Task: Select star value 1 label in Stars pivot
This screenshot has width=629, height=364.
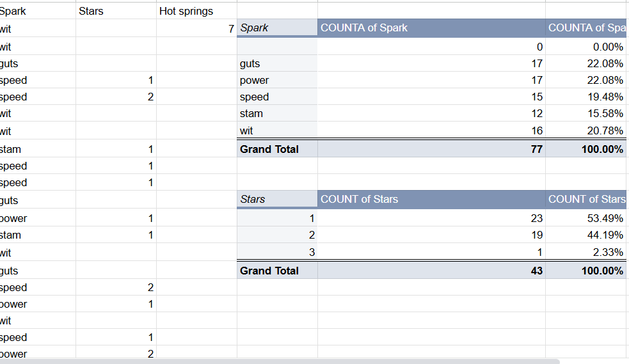Action: point(277,218)
